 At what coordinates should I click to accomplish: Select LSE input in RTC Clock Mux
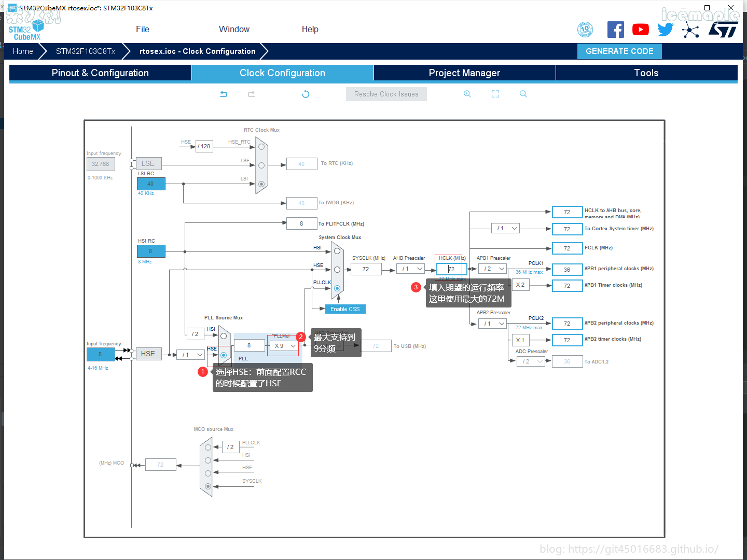point(261,165)
